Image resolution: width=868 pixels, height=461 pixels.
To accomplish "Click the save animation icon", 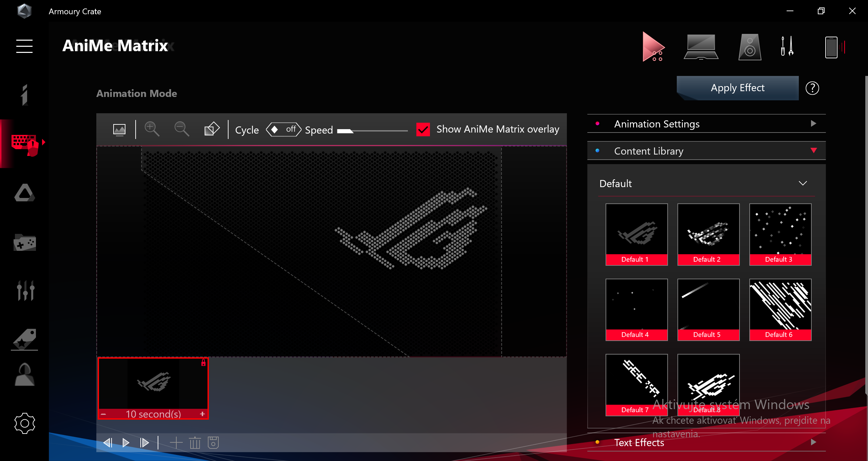I will click(x=213, y=443).
